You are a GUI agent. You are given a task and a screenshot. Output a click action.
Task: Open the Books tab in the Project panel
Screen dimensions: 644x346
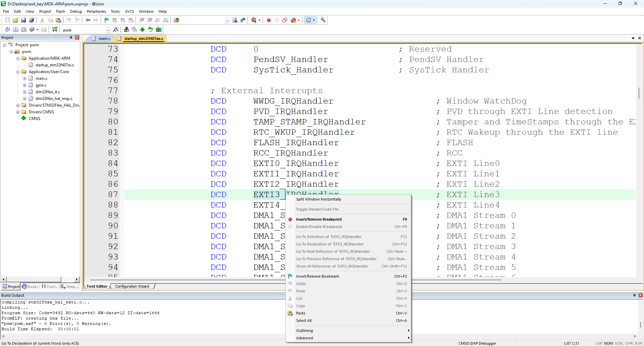[x=30, y=287]
